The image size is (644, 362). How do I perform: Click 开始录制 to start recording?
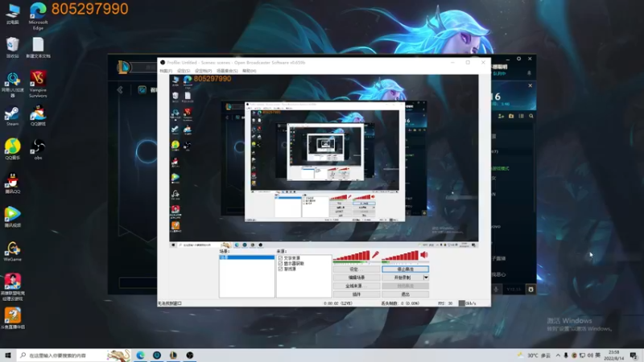[x=402, y=278]
